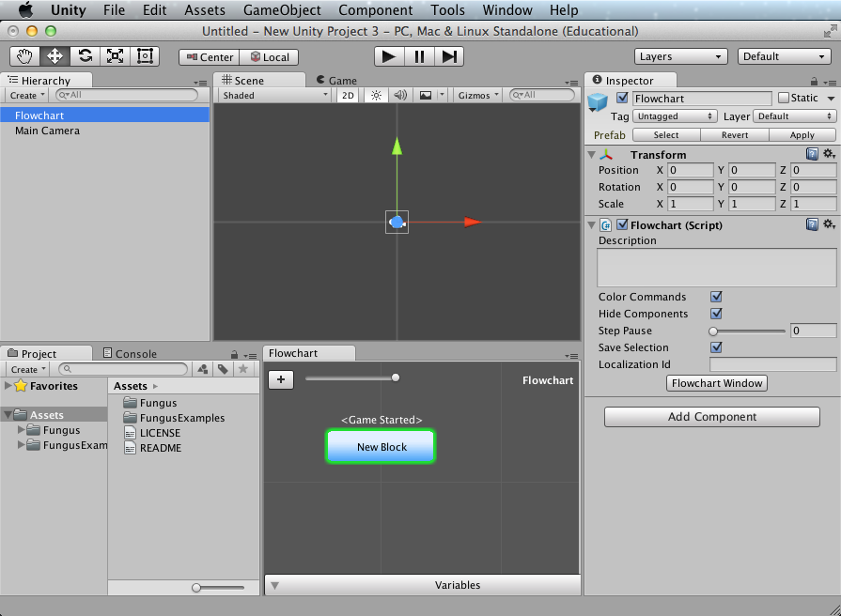Toggle 2D scene view mode
The height and width of the screenshot is (616, 841).
coord(348,96)
